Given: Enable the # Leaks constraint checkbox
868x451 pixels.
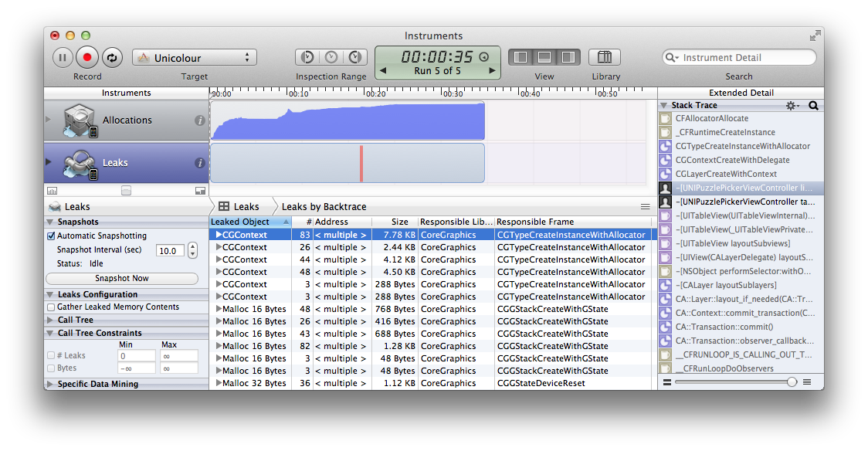Looking at the screenshot, I should tap(51, 356).
